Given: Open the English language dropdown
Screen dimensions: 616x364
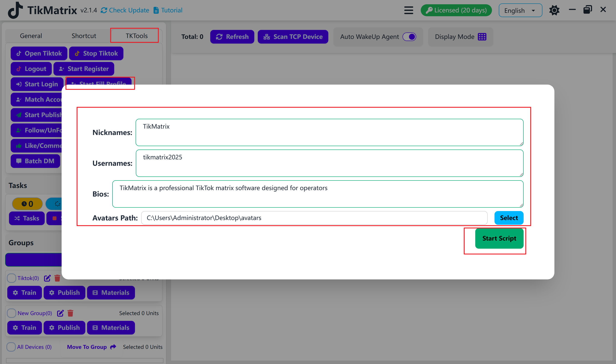Looking at the screenshot, I should tap(520, 10).
